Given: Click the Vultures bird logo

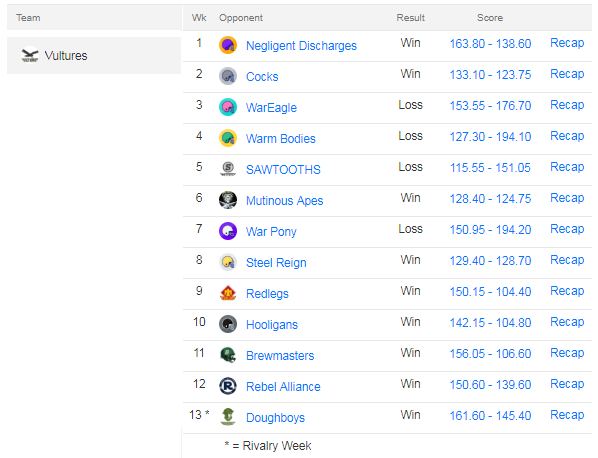Looking at the screenshot, I should tap(30, 55).
